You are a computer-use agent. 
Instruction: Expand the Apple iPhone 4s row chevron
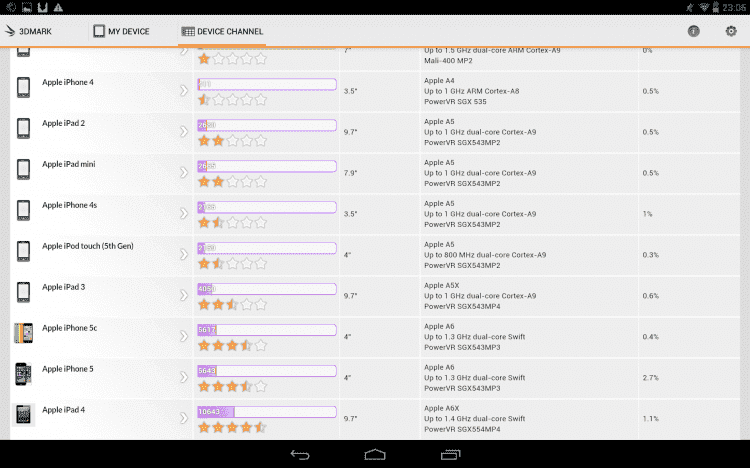pyautogui.click(x=184, y=213)
